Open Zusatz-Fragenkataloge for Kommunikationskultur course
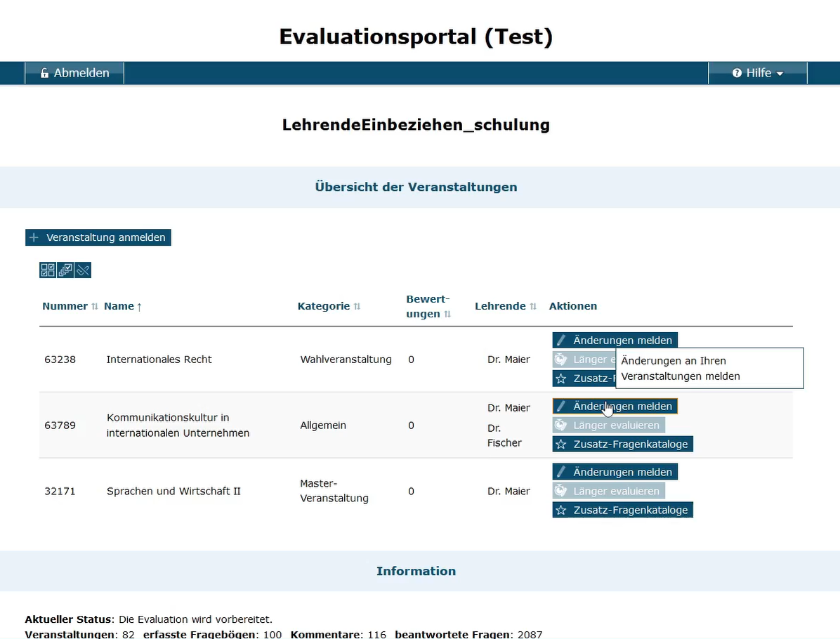 622,444
